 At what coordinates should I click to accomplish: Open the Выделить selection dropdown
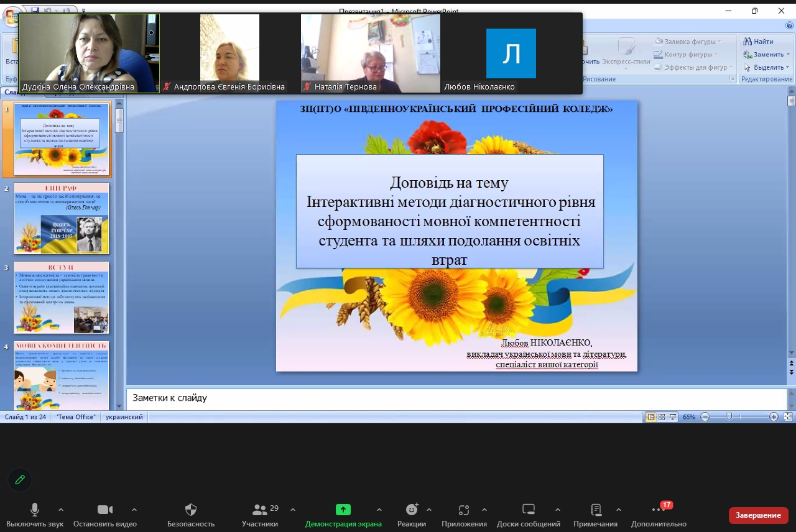click(766, 67)
